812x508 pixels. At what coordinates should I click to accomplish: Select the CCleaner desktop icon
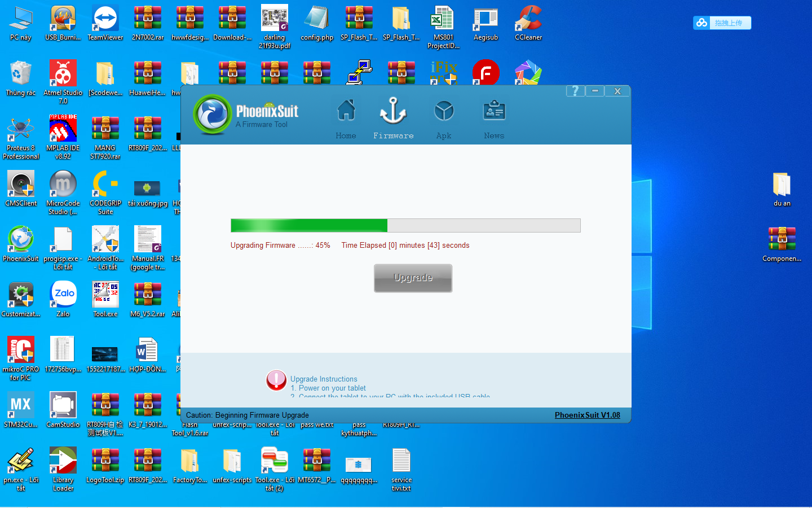point(528,24)
